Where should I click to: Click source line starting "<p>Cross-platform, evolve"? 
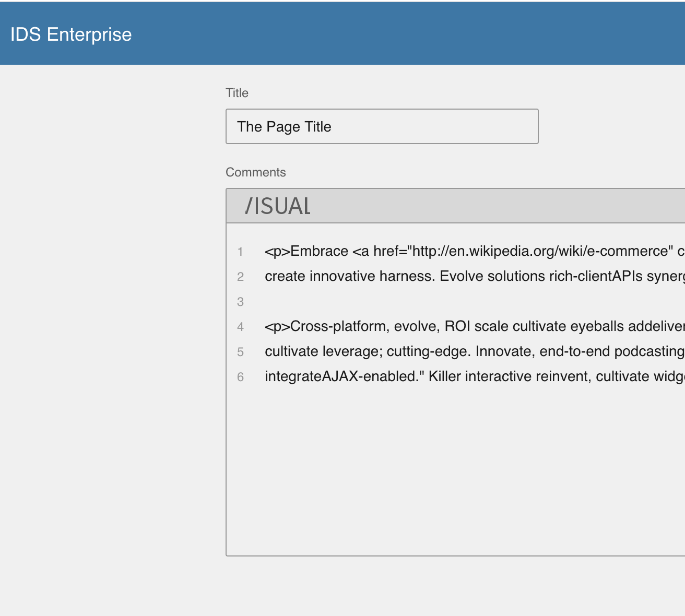(x=475, y=326)
